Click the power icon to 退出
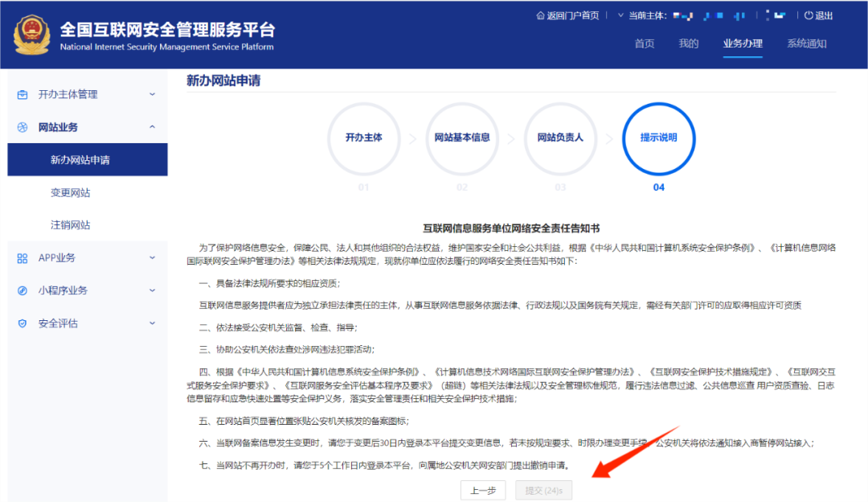The image size is (868, 502). [809, 15]
